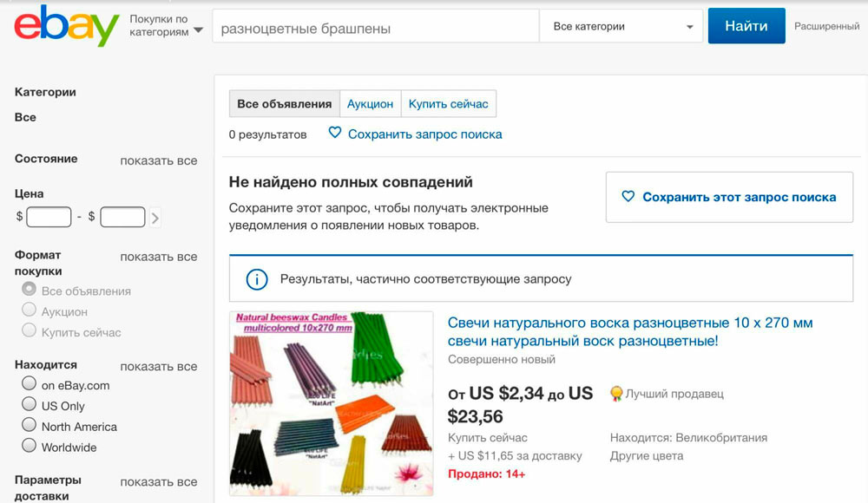Open the Все категории dropdown
Image resolution: width=868 pixels, height=503 pixels.
click(620, 26)
